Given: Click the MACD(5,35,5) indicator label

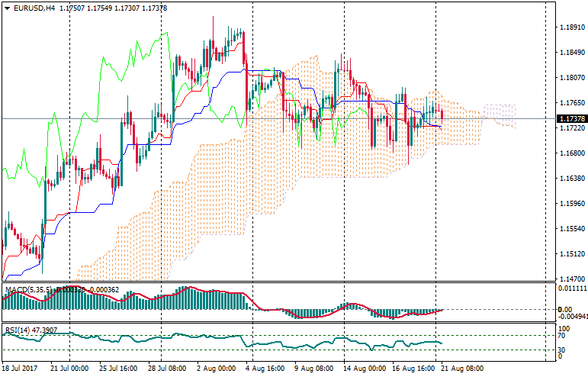Looking at the screenshot, I should tap(28, 289).
